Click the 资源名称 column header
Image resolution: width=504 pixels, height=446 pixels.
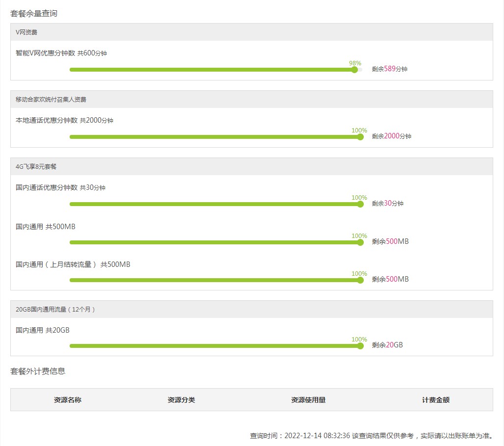click(68, 400)
